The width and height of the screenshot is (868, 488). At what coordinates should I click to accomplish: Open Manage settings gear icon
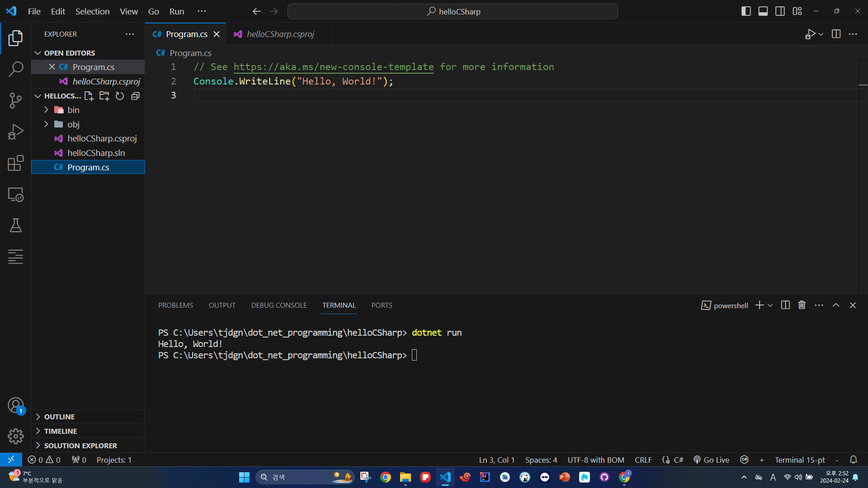(x=15, y=436)
